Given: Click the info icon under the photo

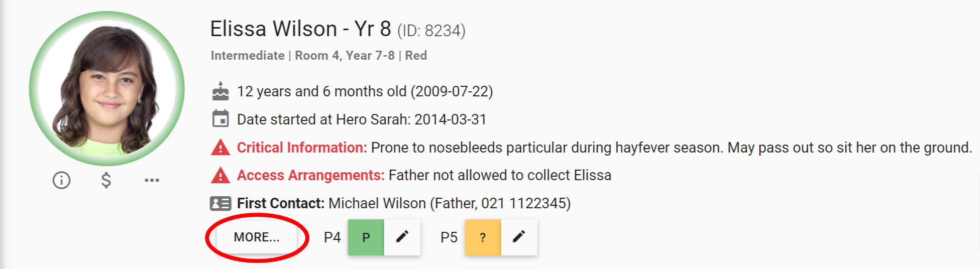Looking at the screenshot, I should (x=61, y=180).
